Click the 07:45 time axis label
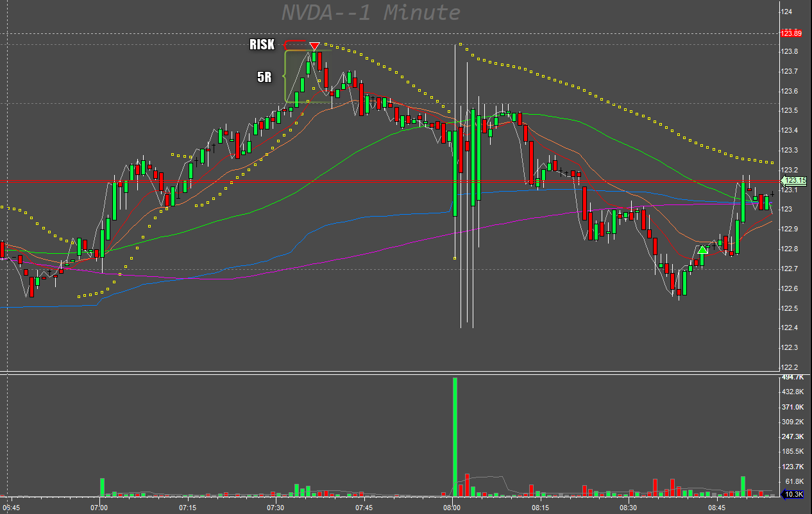Viewport: 812px width, 514px height. coord(364,508)
